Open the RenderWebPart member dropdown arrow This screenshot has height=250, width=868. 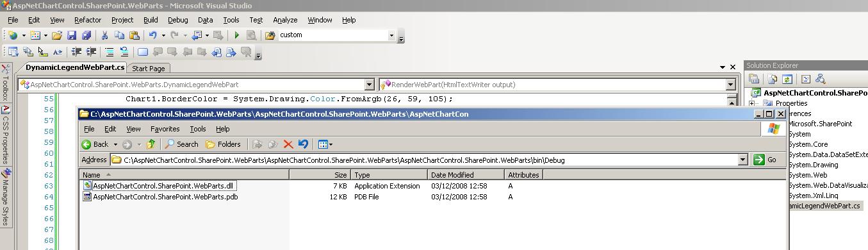pyautogui.click(x=731, y=85)
